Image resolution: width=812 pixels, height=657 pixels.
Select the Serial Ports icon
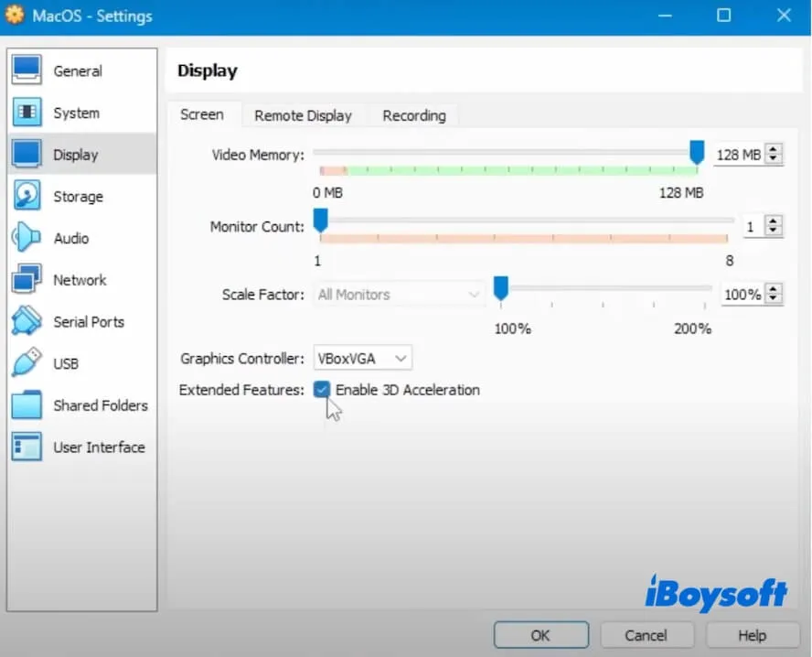click(27, 322)
